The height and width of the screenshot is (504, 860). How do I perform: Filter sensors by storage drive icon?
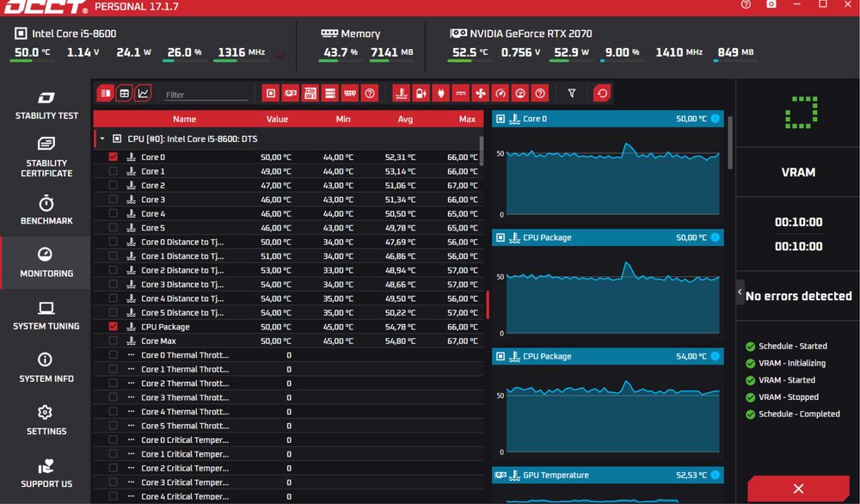(x=330, y=93)
